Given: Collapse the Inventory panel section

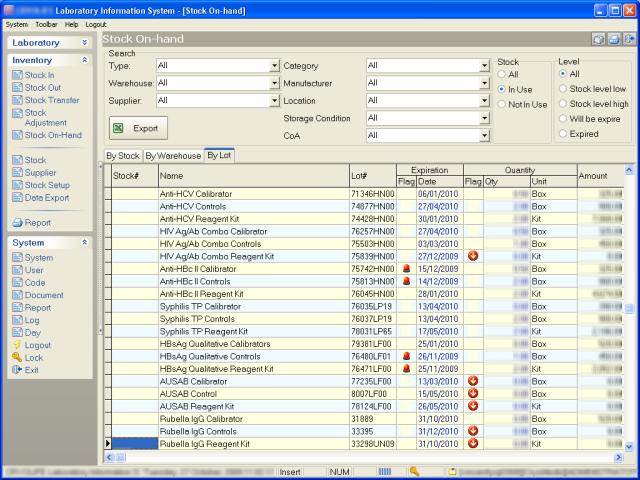Looking at the screenshot, I should tap(84, 61).
